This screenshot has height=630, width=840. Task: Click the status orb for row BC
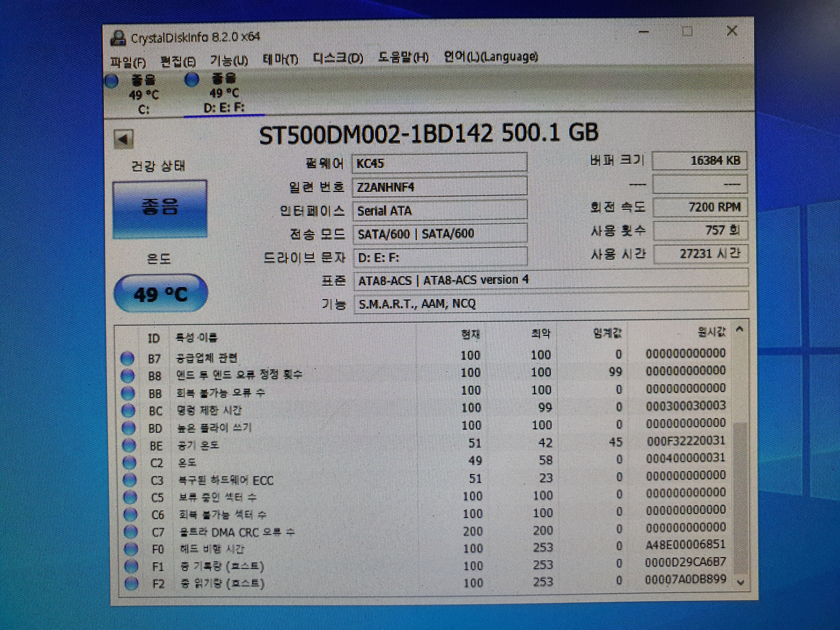point(128,411)
